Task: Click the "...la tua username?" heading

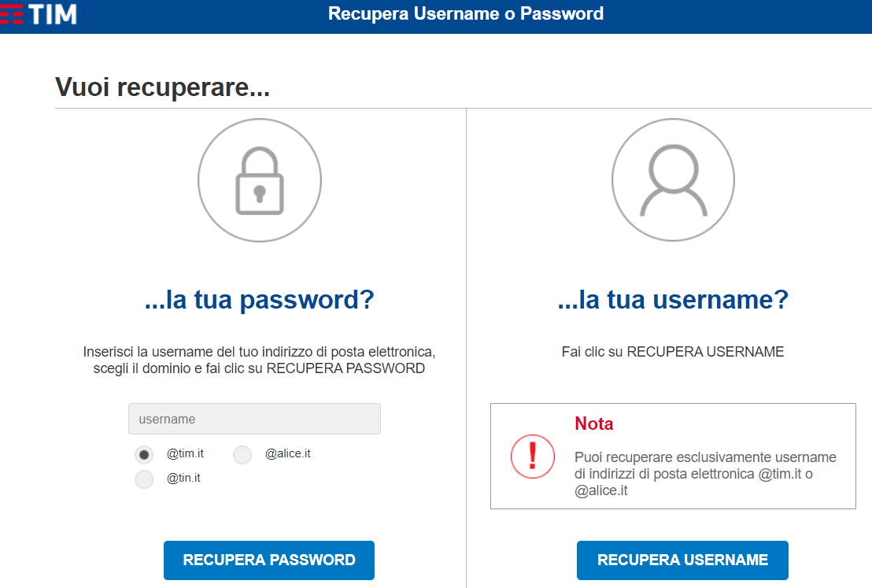Action: [673, 300]
